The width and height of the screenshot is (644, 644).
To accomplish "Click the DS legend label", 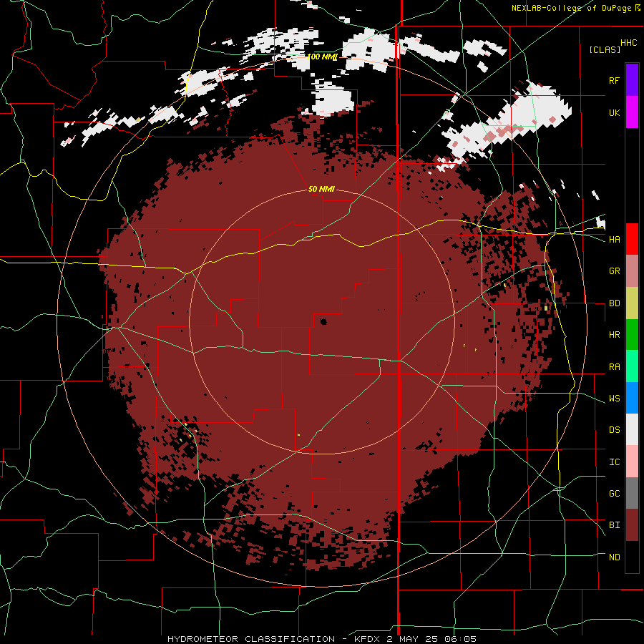I will (x=614, y=430).
